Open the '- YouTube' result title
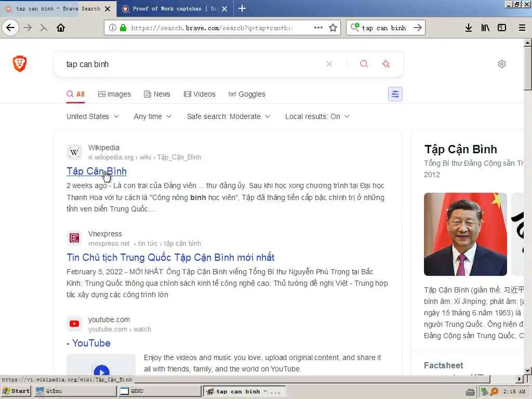 tap(88, 343)
